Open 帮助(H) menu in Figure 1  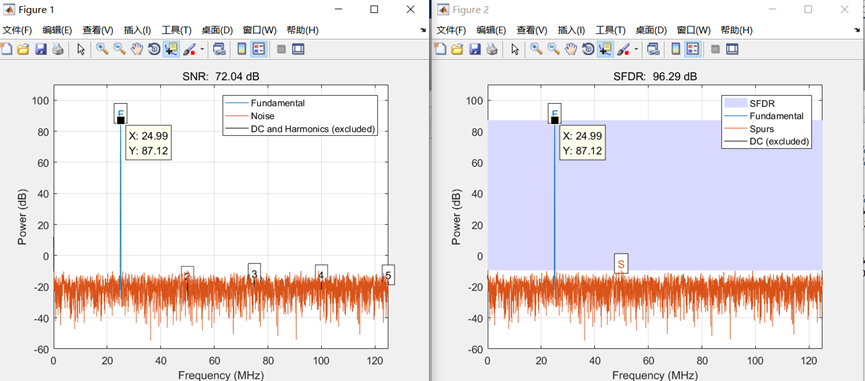302,30
